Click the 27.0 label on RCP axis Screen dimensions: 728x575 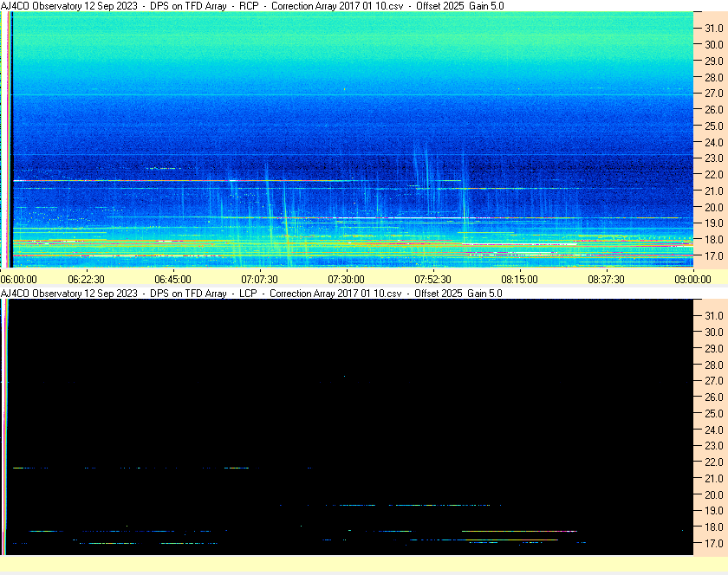pos(713,94)
